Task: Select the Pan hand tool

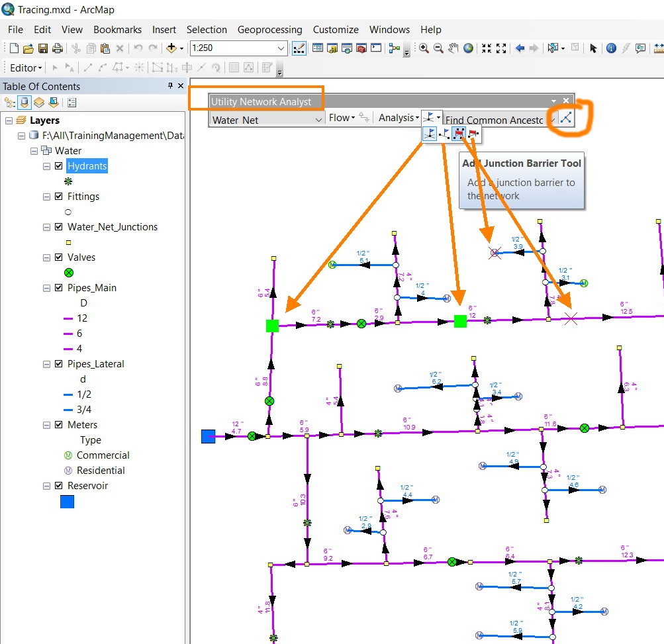Action: (x=453, y=48)
